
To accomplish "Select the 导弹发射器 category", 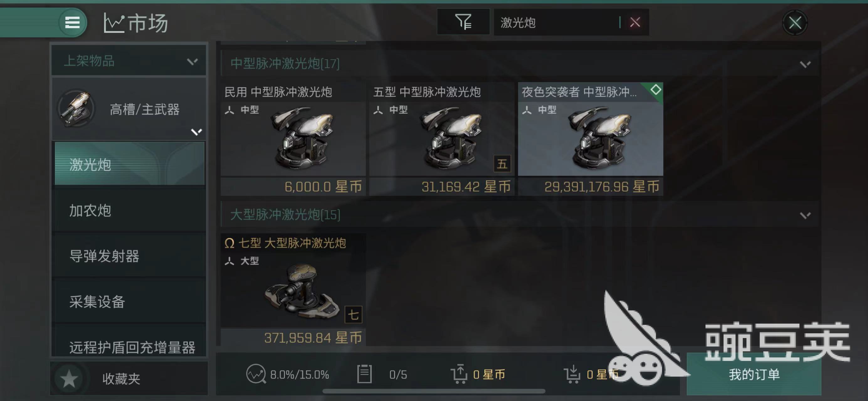I will click(x=129, y=256).
